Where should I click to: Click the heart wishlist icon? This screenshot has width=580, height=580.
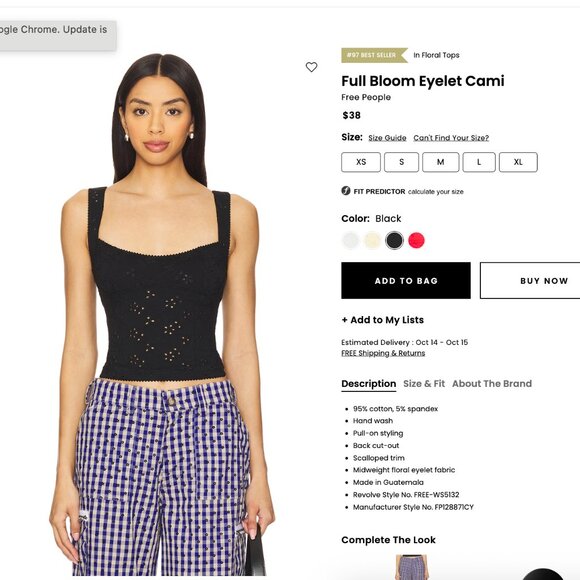(311, 67)
